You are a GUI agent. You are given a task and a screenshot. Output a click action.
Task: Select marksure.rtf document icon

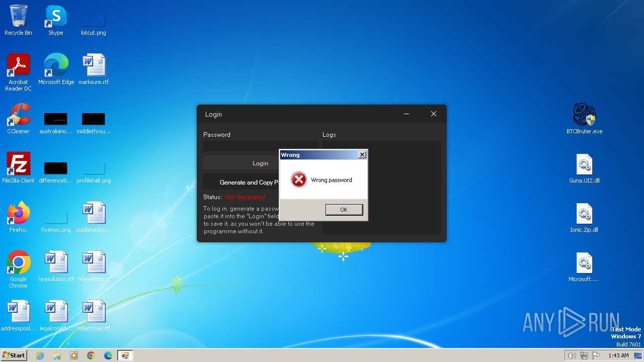click(x=94, y=69)
